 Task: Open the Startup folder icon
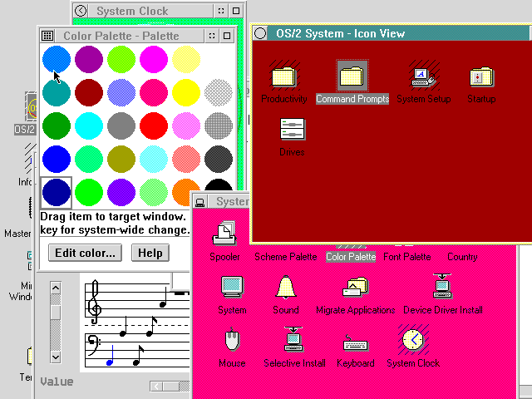pyautogui.click(x=481, y=76)
